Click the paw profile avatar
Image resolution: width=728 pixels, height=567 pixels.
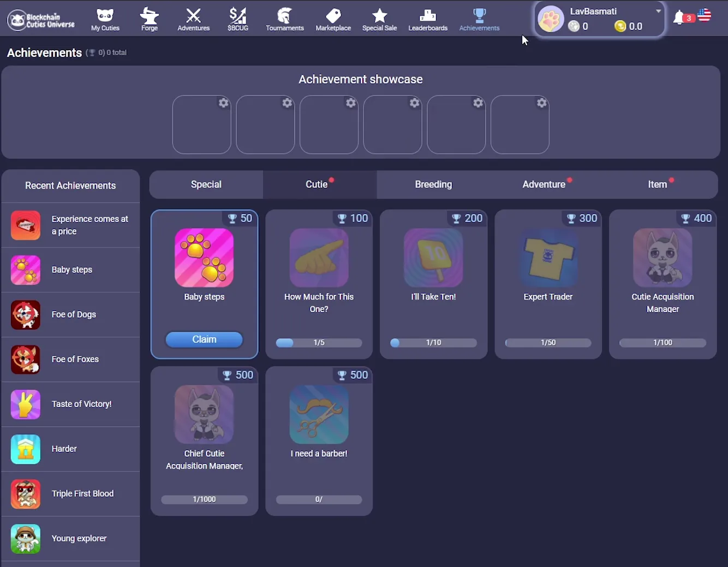(x=550, y=20)
